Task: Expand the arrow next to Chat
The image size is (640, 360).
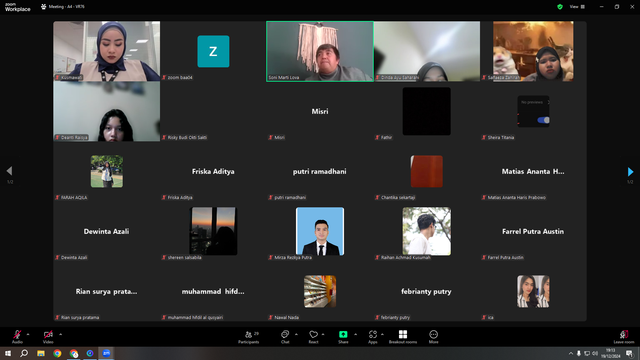Action: (296, 334)
